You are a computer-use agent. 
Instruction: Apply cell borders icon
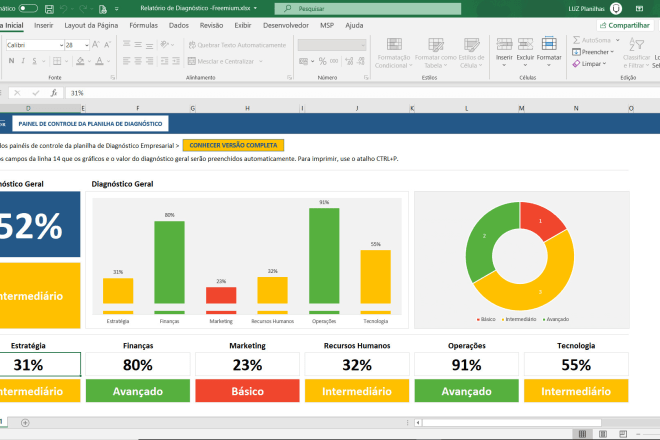(57, 61)
